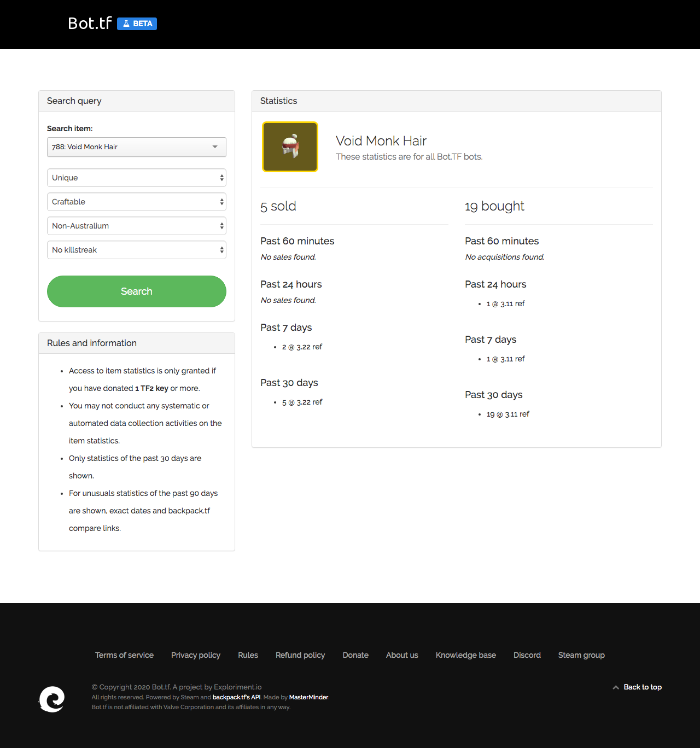Image resolution: width=700 pixels, height=748 pixels.
Task: Click the backpack.tf's API link
Action: [x=236, y=697]
